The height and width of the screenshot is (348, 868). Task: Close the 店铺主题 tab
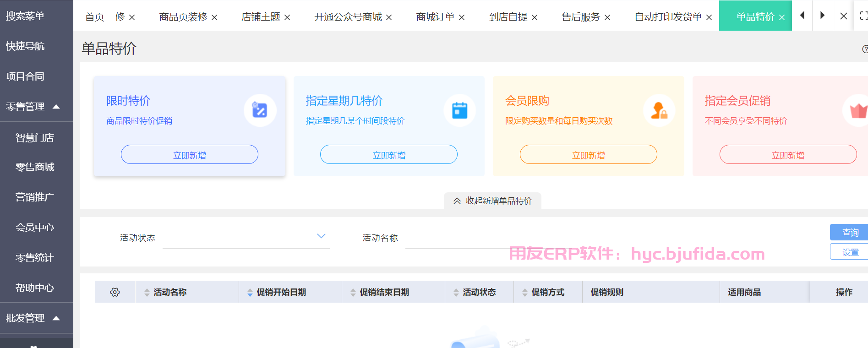(287, 17)
